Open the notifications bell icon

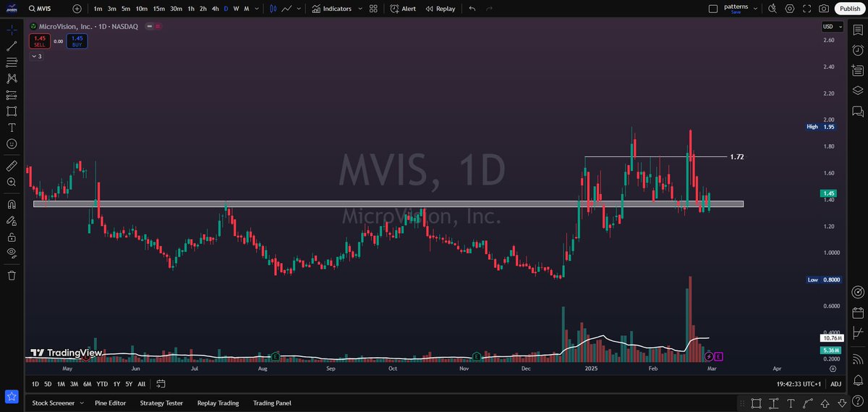(858, 379)
